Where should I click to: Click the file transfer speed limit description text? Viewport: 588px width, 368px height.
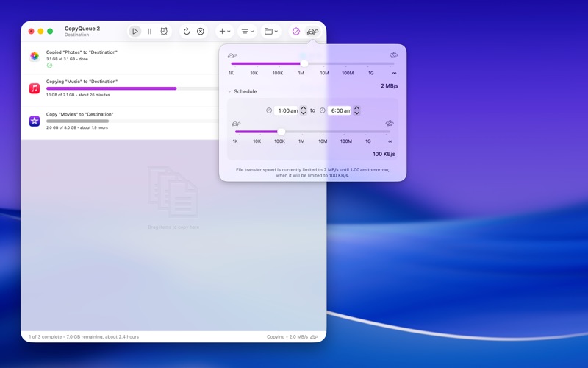click(x=312, y=172)
